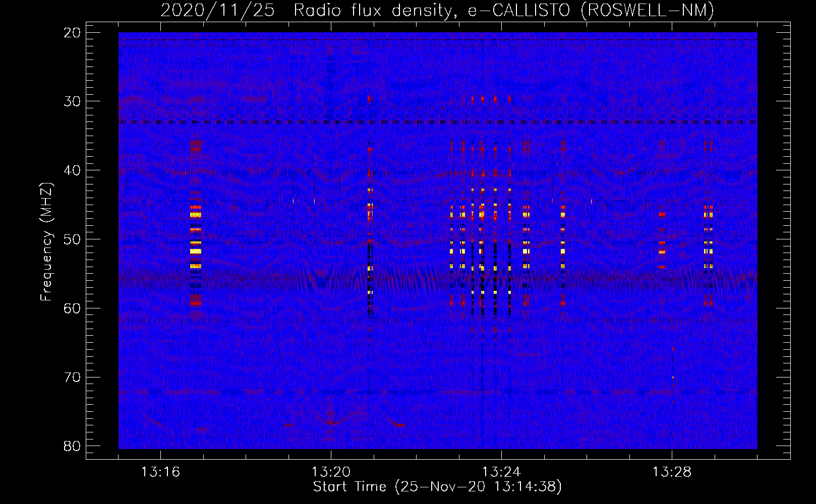The image size is (816, 504).
Task: Click the 70 frequency tick label
Action: tap(73, 377)
